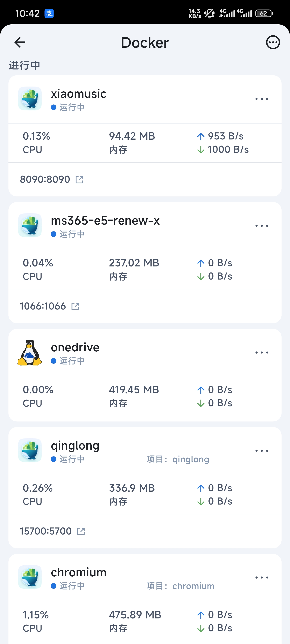The image size is (290, 644).
Task: Open more options for ms365-e5-renew-x container
Action: (262, 226)
